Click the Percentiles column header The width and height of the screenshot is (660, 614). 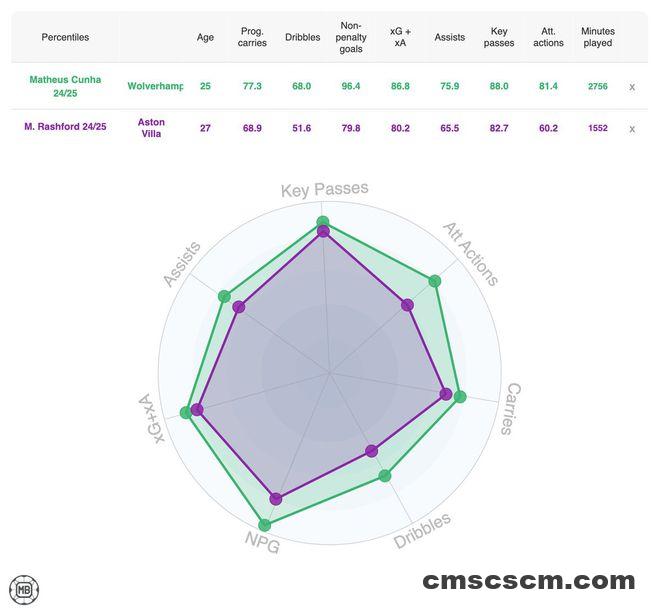pyautogui.click(x=65, y=37)
